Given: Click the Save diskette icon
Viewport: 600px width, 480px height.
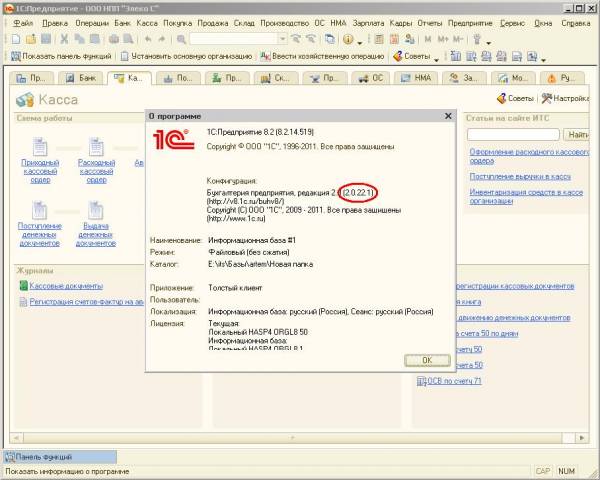Looking at the screenshot, I should coord(46,39).
